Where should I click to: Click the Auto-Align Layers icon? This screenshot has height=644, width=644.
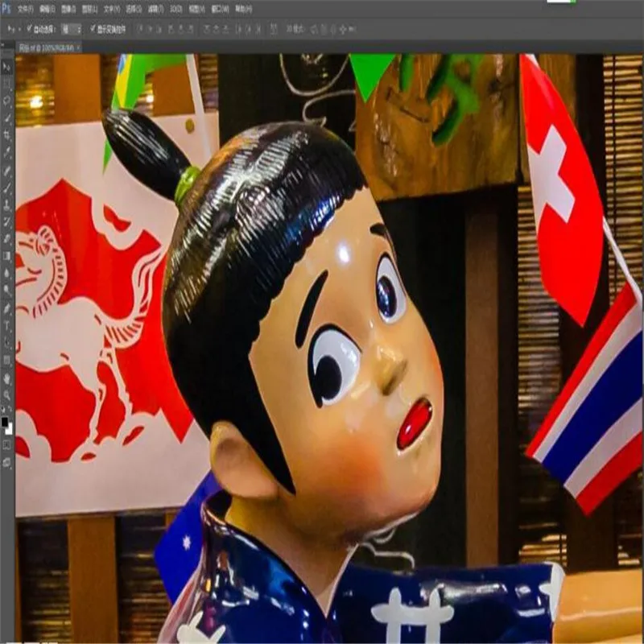274,29
